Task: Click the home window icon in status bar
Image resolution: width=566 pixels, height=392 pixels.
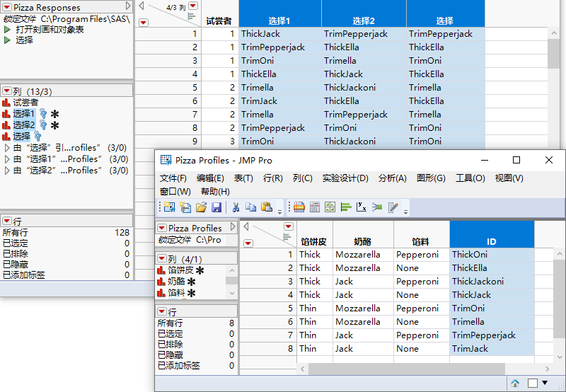Action: click(x=516, y=383)
